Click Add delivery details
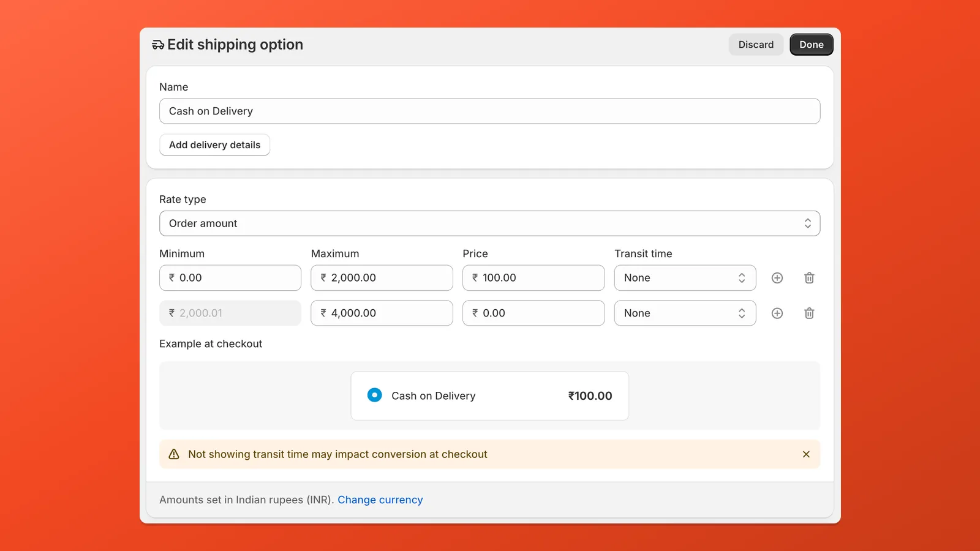The image size is (980, 551). coord(214,144)
